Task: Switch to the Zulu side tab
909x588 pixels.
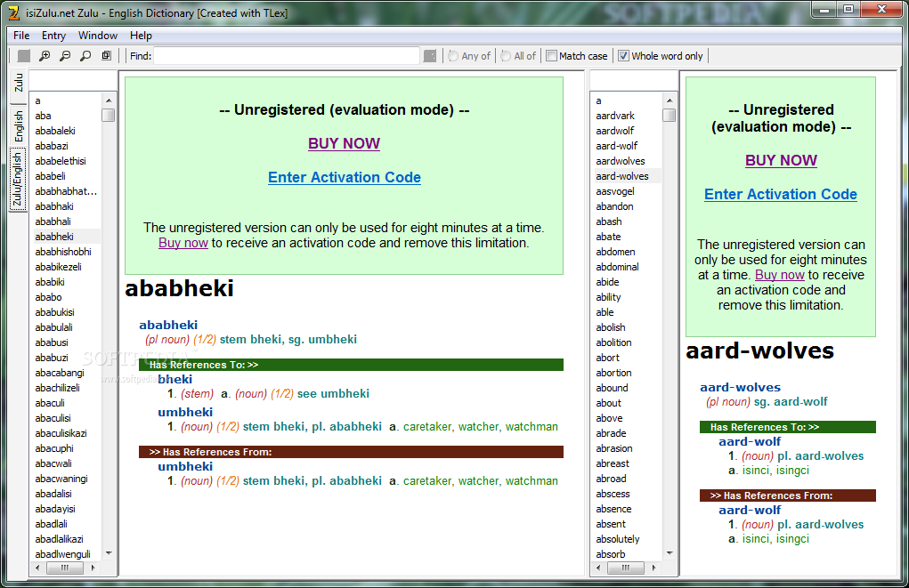Action: coord(19,82)
